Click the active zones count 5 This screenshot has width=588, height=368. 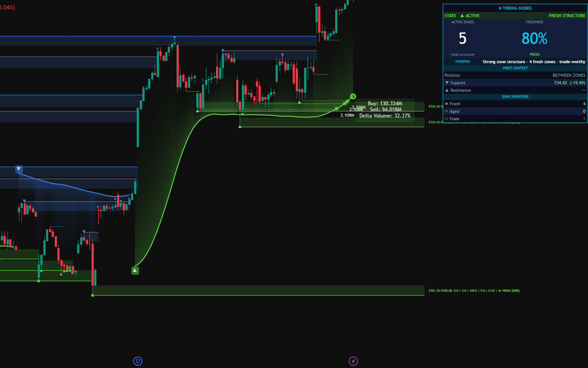click(x=463, y=39)
